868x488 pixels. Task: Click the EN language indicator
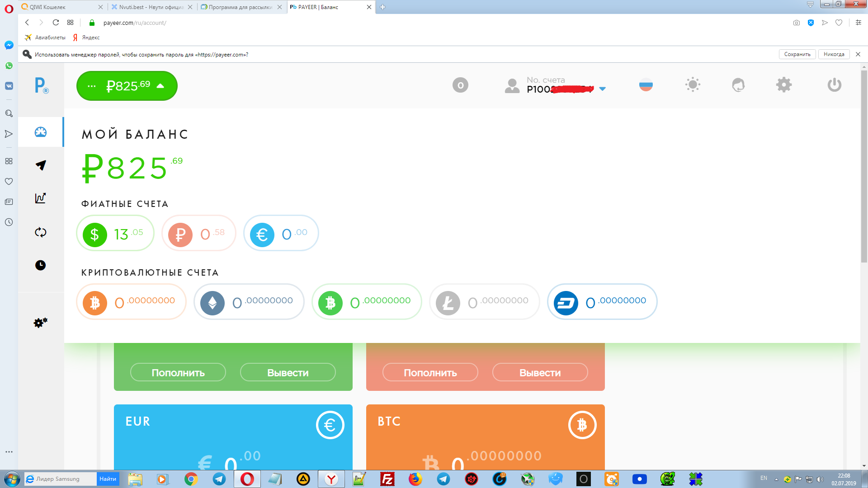[764, 478]
